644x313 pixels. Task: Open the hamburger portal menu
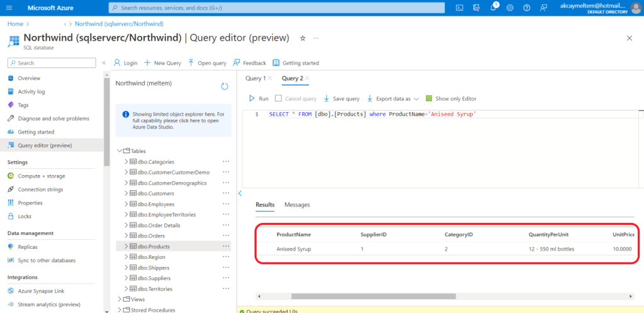pos(9,8)
